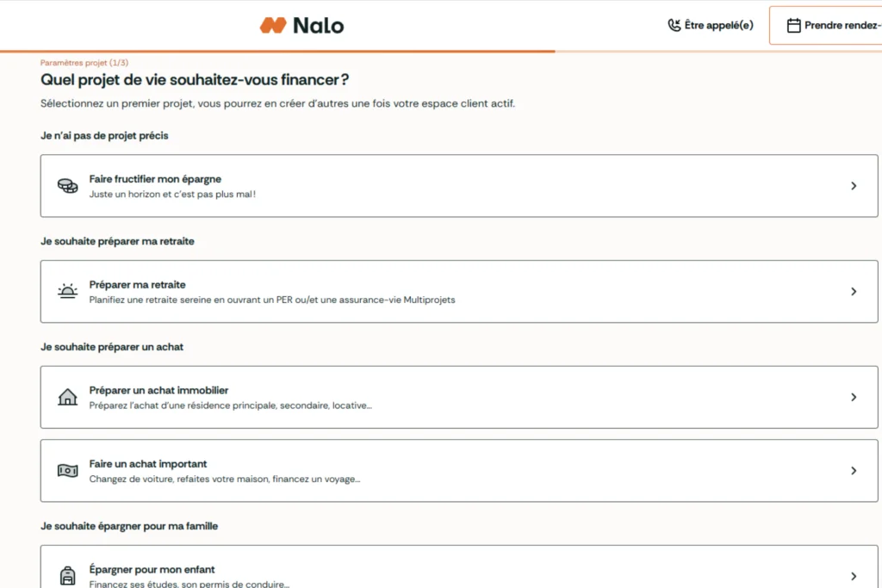
Task: Open chevron on Faire un achat important card
Action: (854, 471)
